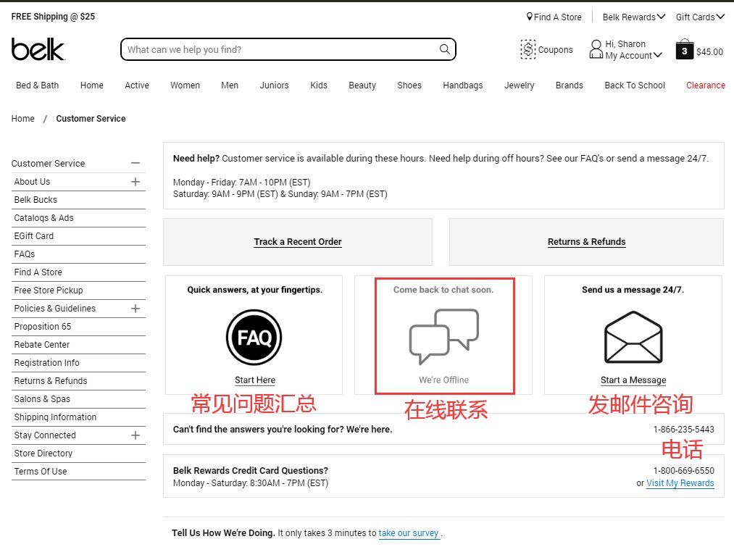This screenshot has height=560, width=734.
Task: Open Visit My Rewards link
Action: 680,482
